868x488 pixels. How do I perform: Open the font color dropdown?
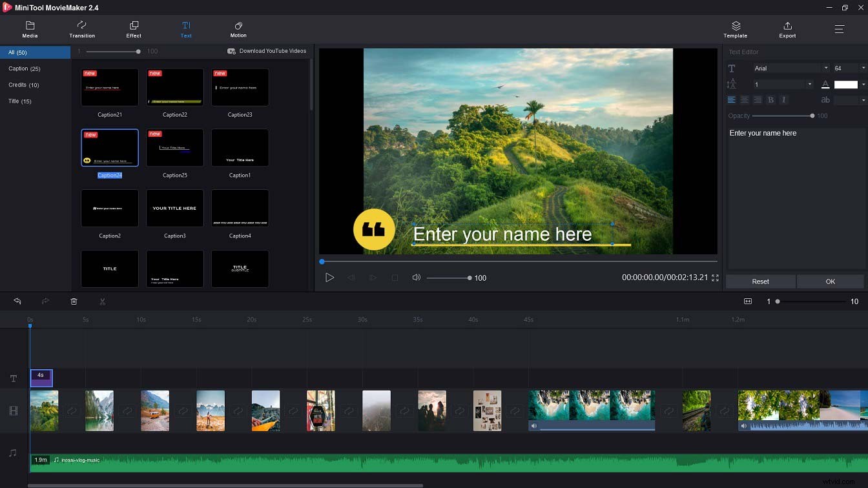click(x=863, y=84)
